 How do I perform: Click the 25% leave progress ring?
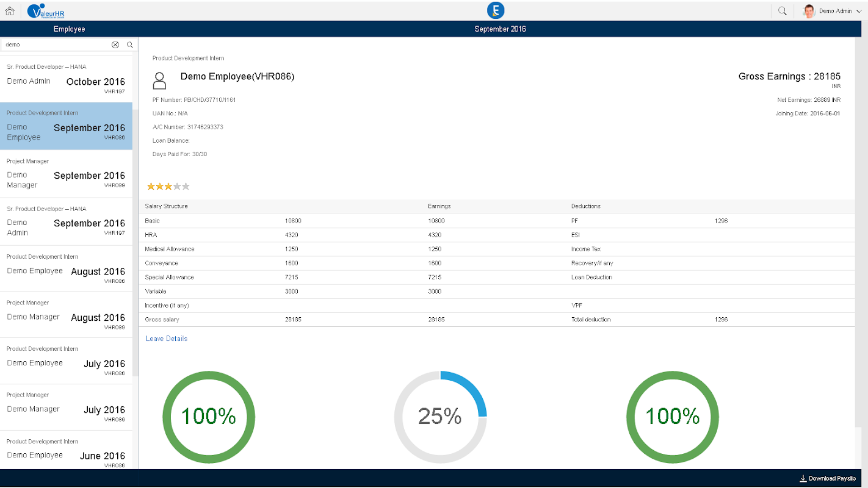pos(440,417)
